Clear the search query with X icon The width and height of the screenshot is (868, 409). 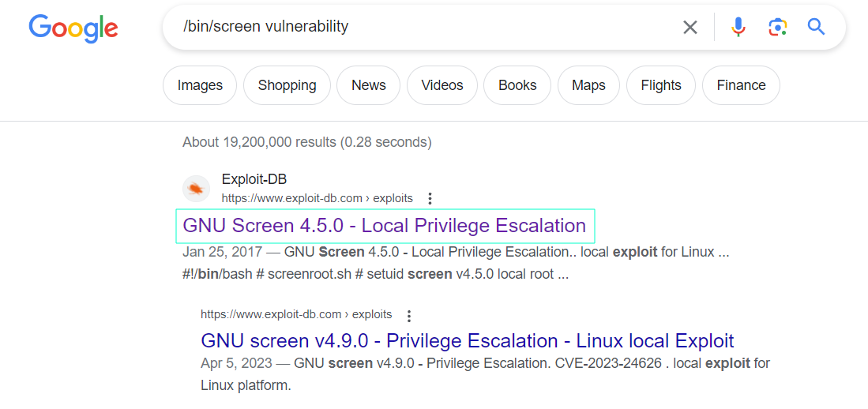[x=690, y=27]
